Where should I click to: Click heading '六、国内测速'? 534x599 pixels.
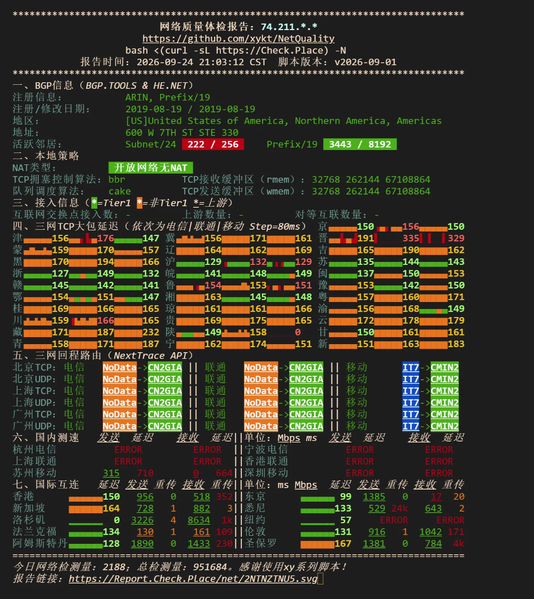pos(46,438)
